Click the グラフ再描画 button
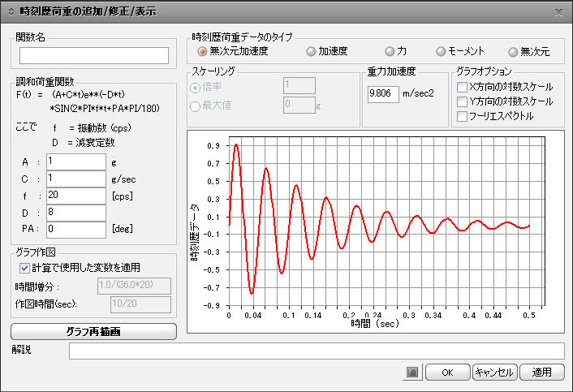 [x=93, y=331]
